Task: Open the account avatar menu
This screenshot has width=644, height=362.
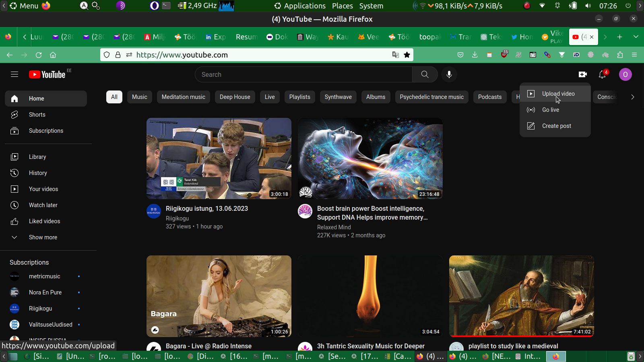Action: [625, 74]
